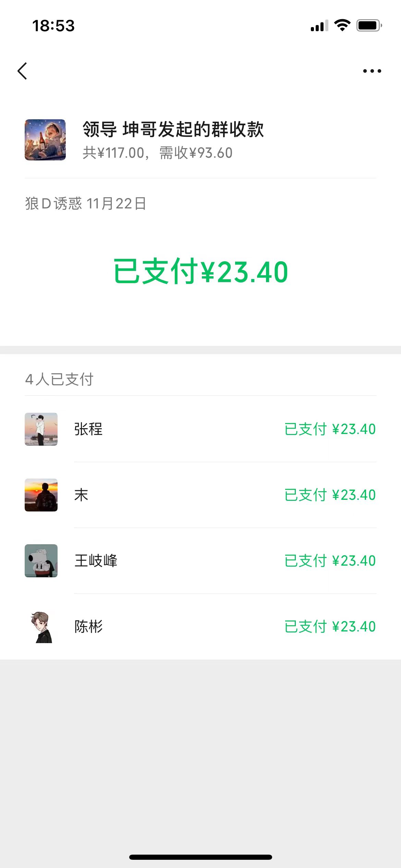Tap 陈彬's 已支付 ¥23.40 status

[x=330, y=627]
